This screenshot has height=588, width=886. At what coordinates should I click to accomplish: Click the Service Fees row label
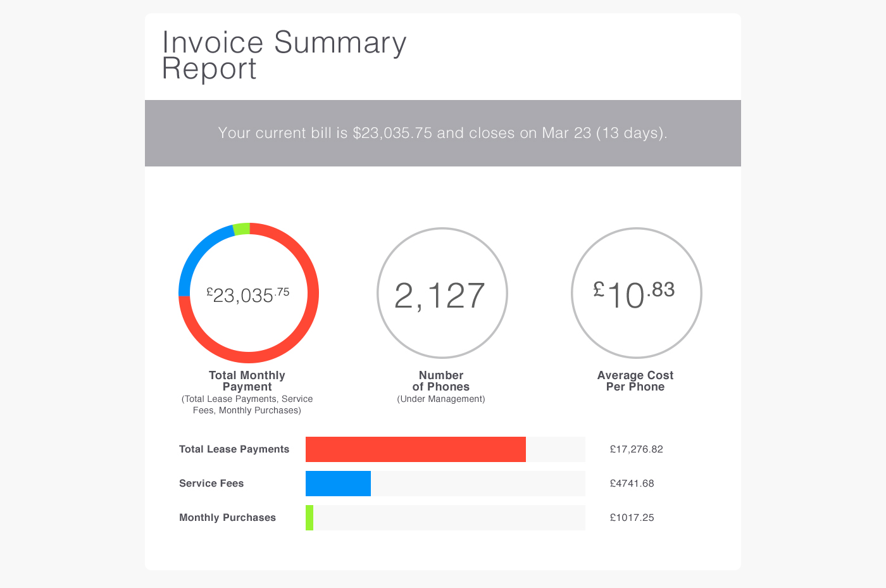(211, 484)
